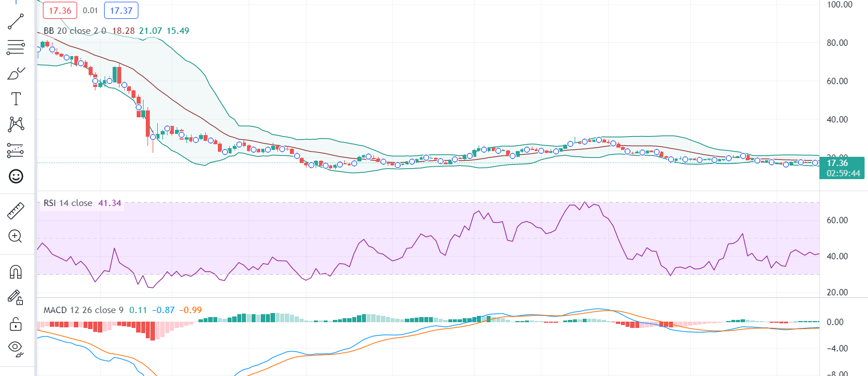The image size is (868, 376).
Task: Select the Text annotation tool
Action: coord(16,99)
